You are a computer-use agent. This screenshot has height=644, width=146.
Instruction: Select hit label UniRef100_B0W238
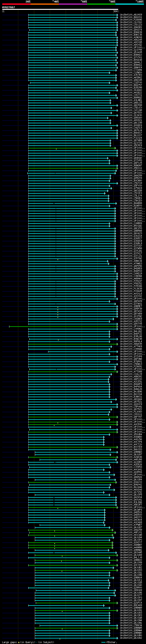(x=131, y=339)
